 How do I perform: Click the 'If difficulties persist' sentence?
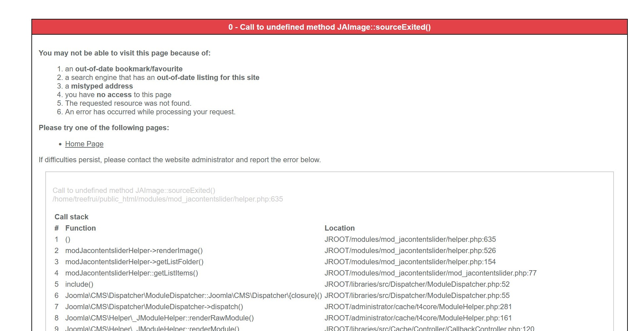click(180, 160)
